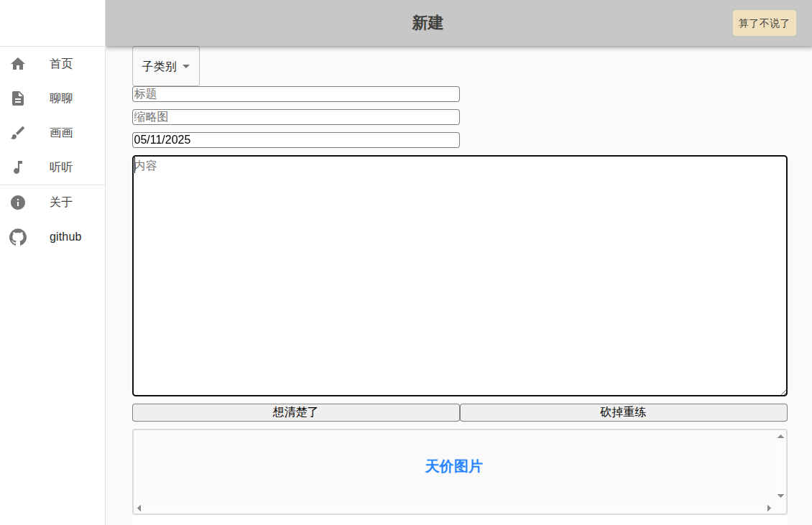Image resolution: width=812 pixels, height=525 pixels.
Task: Click the 算了不说了 button at top right
Action: click(764, 23)
